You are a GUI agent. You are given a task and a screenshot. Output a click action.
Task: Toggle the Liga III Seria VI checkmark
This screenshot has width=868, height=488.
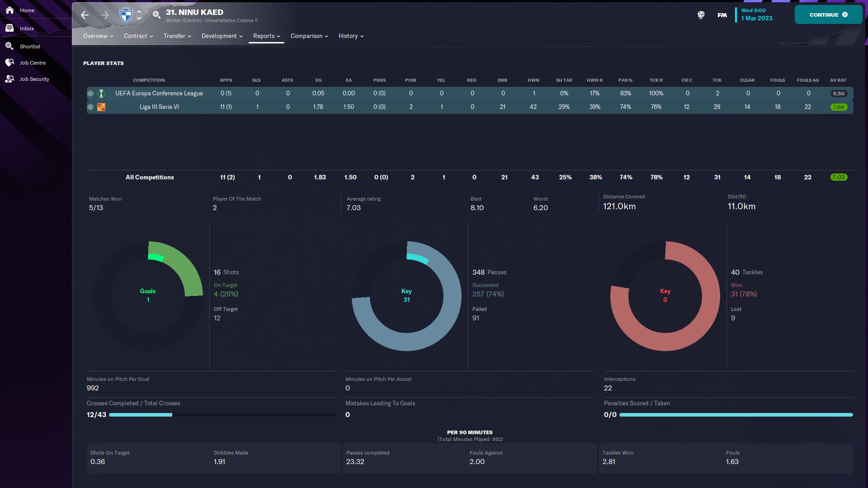coord(90,107)
